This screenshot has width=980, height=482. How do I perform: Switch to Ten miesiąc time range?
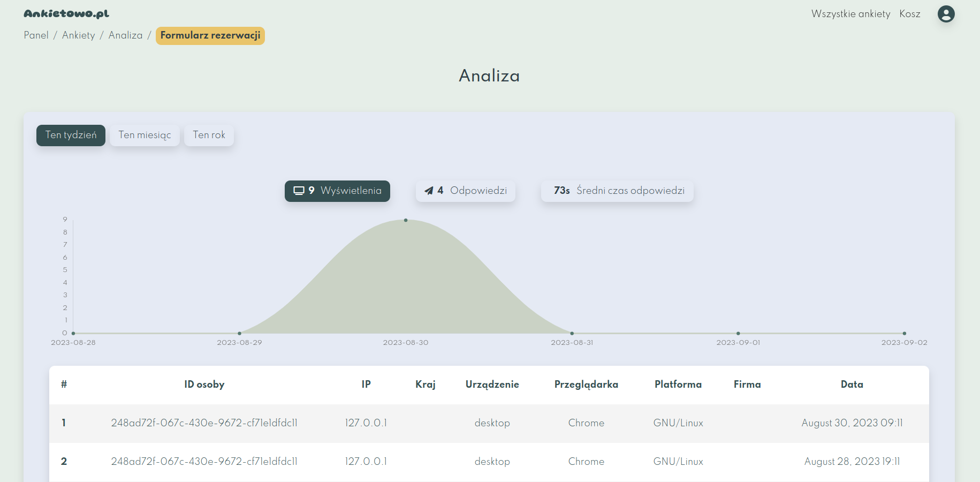pos(145,135)
